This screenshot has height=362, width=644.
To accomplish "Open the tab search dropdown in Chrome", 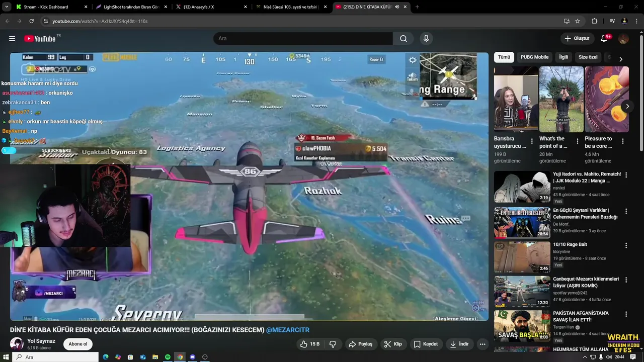I will [x=6, y=7].
